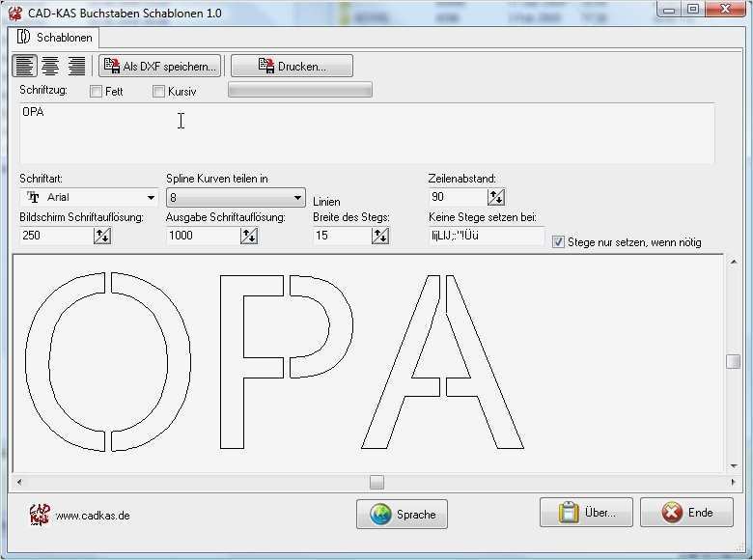Screen dimensions: 753x560
Task: Click the Als DXF speichern button
Action: (x=160, y=66)
